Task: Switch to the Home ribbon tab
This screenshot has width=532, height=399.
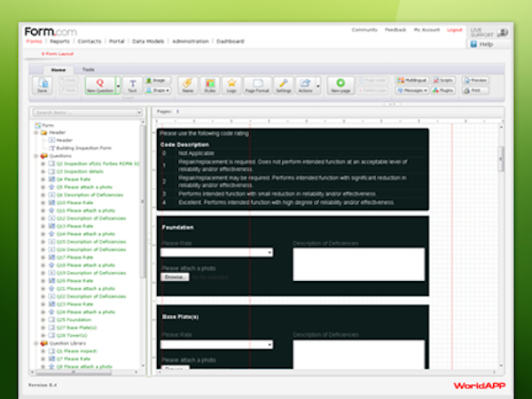Action: tap(59, 69)
